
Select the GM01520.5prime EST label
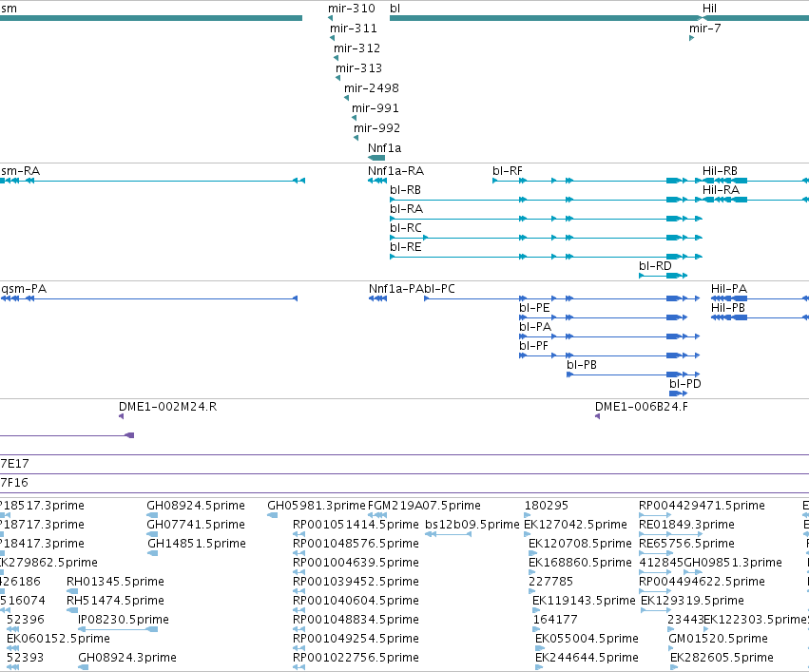[718, 639]
